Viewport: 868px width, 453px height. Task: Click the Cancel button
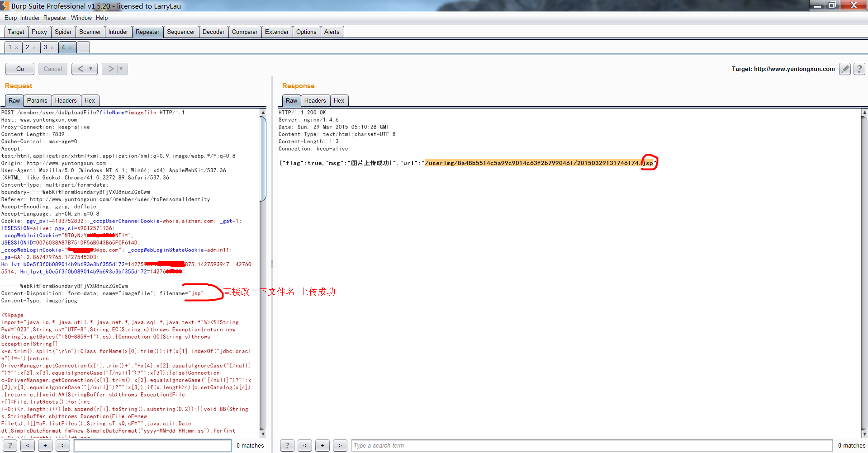53,69
